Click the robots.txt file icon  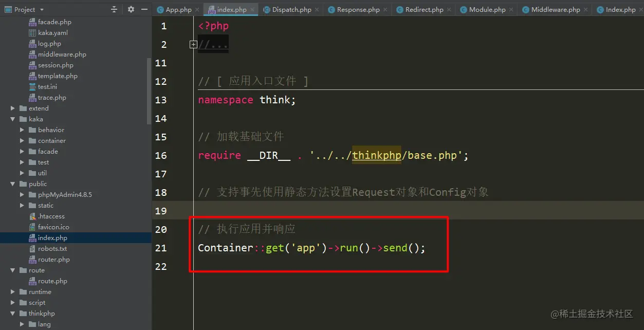(x=32, y=249)
